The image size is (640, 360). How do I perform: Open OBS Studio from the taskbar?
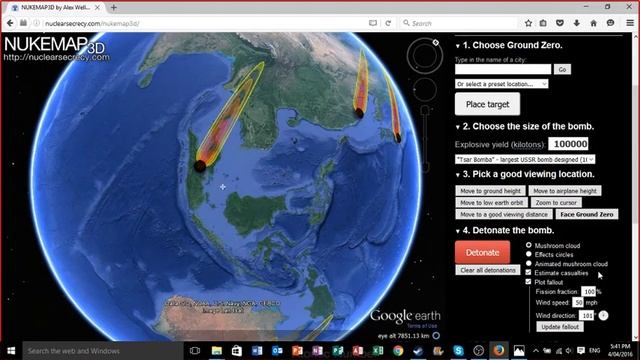[x=478, y=351]
